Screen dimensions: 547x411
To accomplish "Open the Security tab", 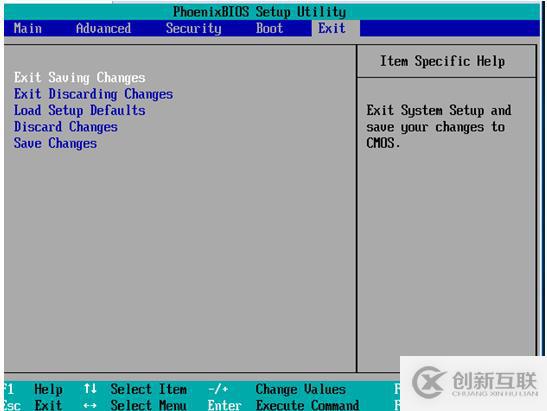I will click(x=193, y=28).
